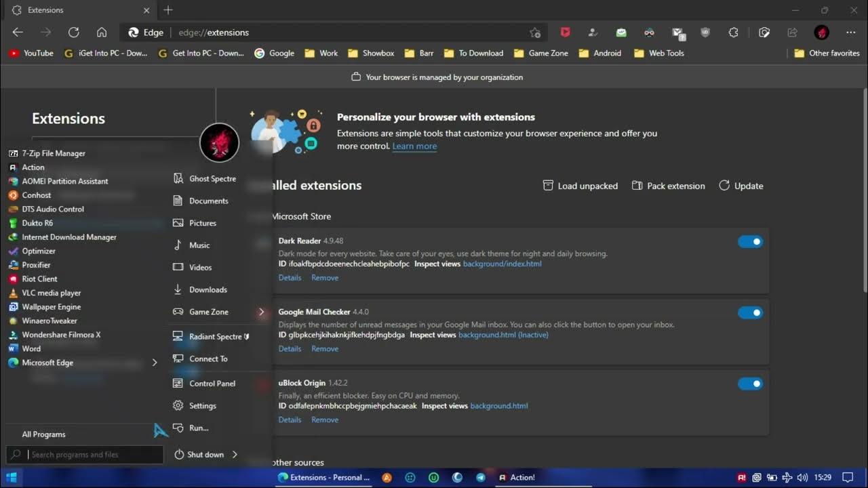The image size is (868, 488).
Task: Open Pictures from the Start menu
Action: click(195, 223)
